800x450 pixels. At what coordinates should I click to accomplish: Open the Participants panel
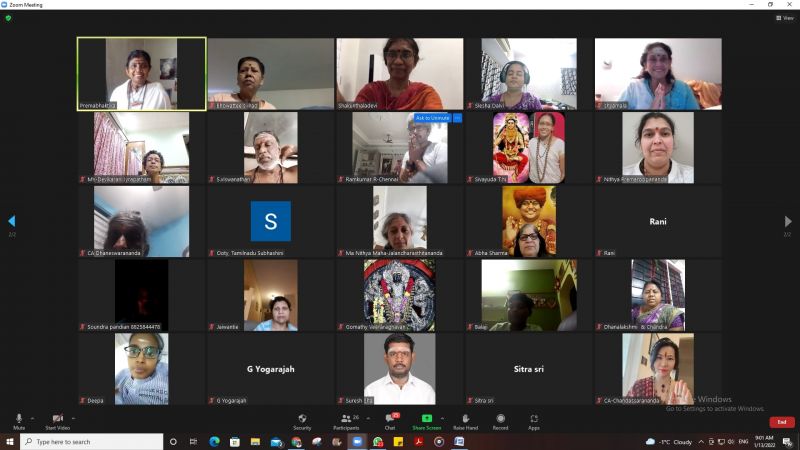click(x=347, y=419)
